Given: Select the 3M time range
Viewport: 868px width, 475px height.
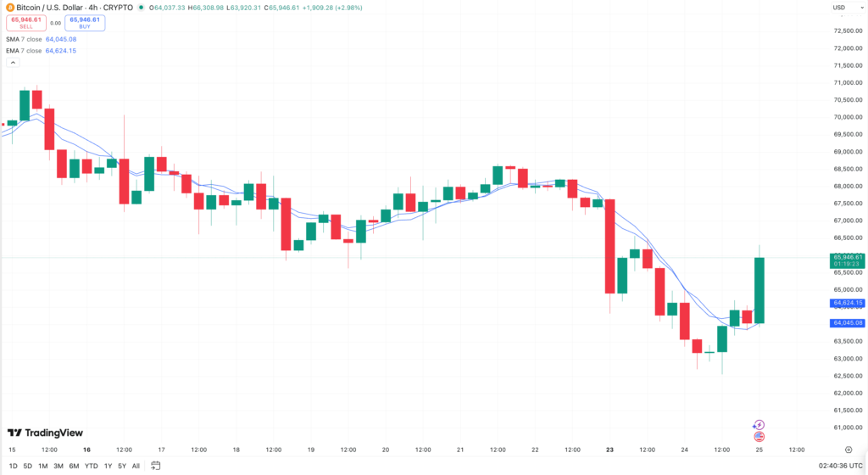Looking at the screenshot, I should coord(58,466).
